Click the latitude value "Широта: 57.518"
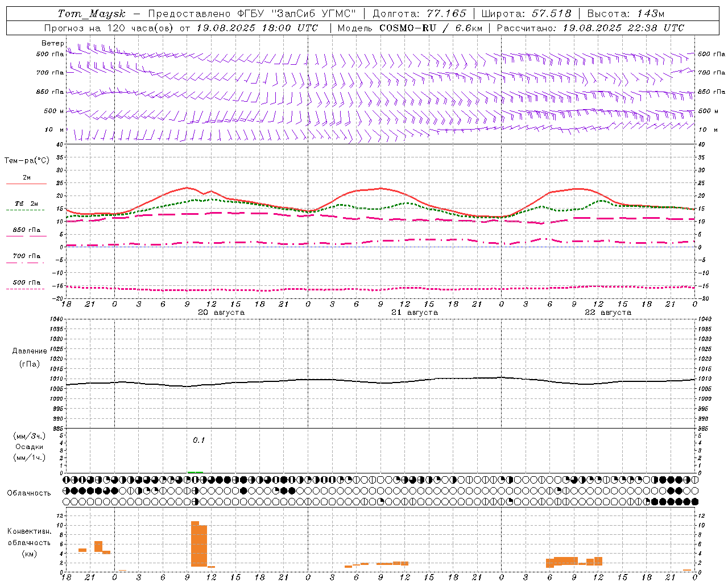728x582 pixels. (x=526, y=14)
